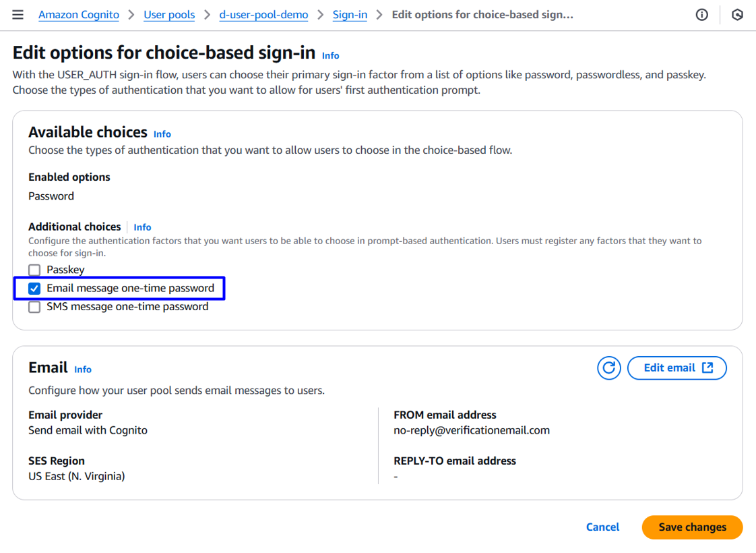This screenshot has height=553, width=756.
Task: Enable the Passkey checkbox
Action: coord(34,270)
